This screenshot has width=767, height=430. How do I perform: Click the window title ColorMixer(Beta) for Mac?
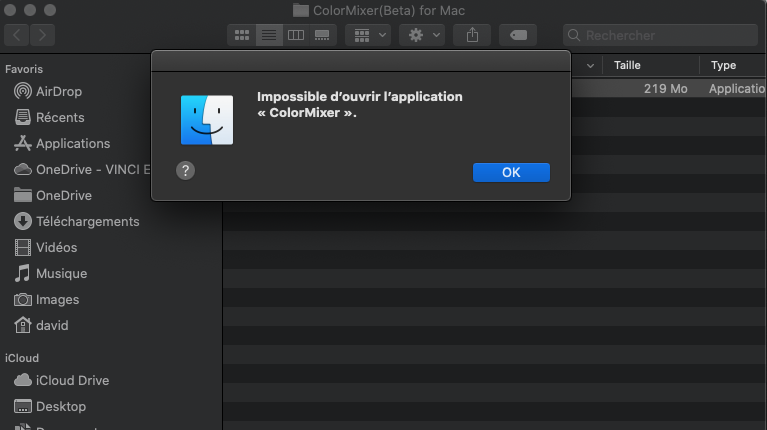click(389, 10)
